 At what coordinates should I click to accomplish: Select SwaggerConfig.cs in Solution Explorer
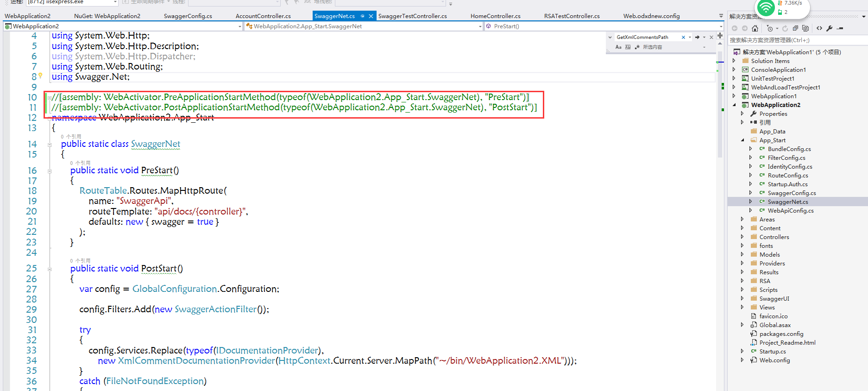(x=792, y=193)
